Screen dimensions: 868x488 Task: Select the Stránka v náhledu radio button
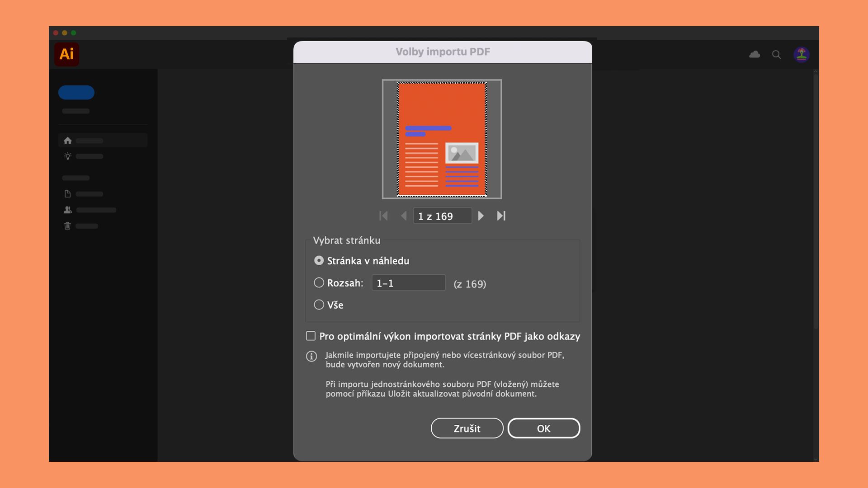coord(319,260)
